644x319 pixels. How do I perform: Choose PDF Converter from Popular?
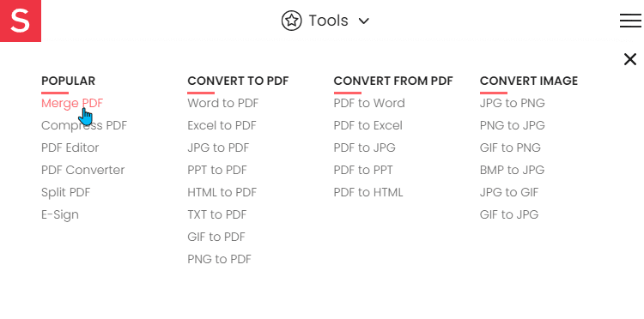click(x=82, y=170)
